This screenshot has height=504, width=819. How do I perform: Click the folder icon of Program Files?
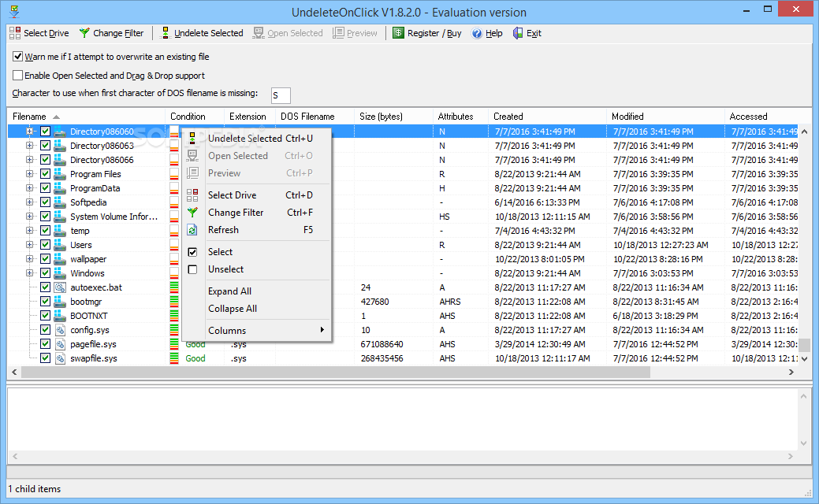pos(60,174)
